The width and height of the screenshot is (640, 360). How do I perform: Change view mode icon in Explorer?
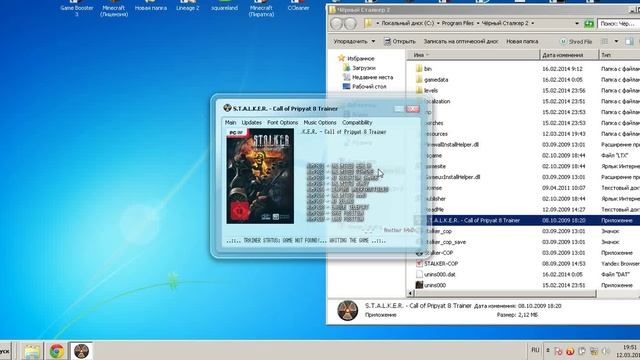tap(604, 41)
